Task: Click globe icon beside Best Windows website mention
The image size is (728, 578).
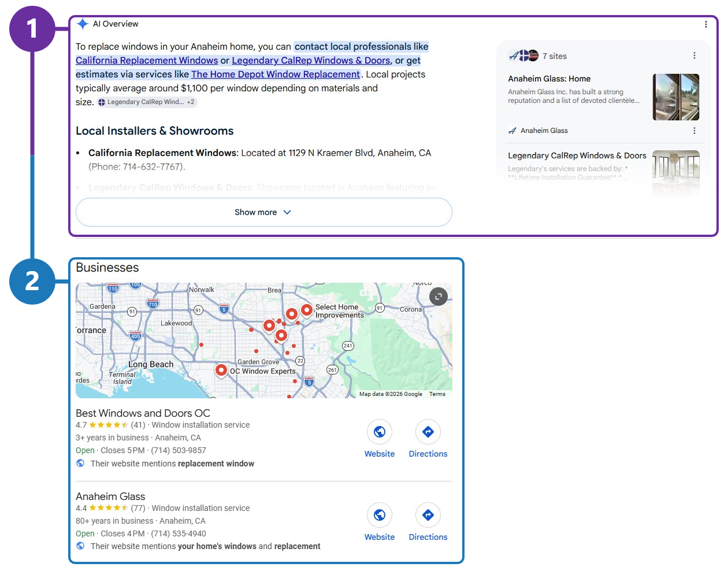Action: point(80,463)
